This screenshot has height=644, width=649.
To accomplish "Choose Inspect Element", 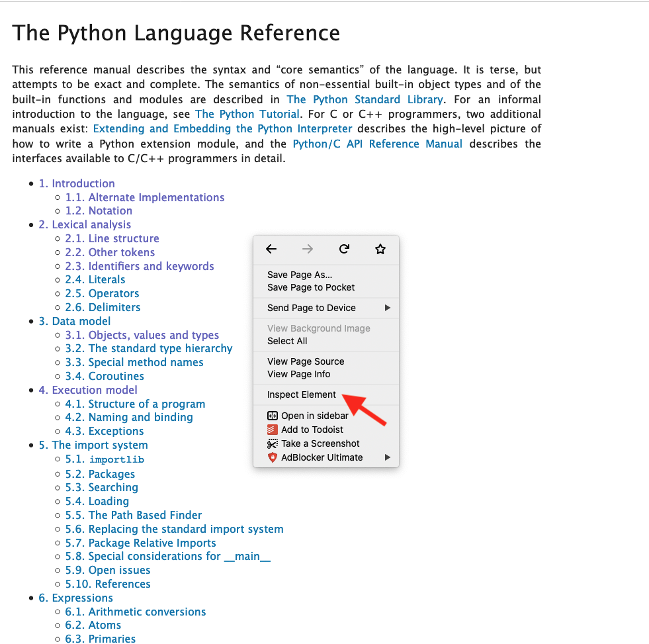I will [301, 394].
